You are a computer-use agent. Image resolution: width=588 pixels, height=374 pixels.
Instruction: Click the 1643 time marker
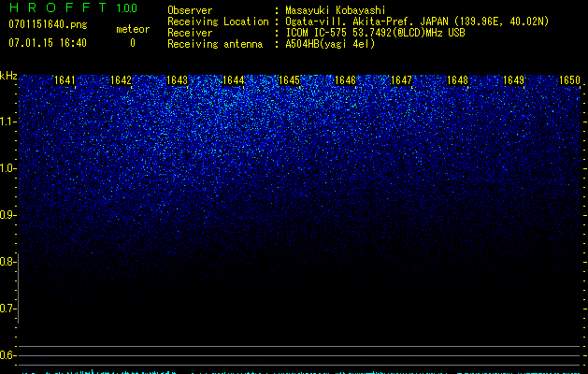pos(177,80)
